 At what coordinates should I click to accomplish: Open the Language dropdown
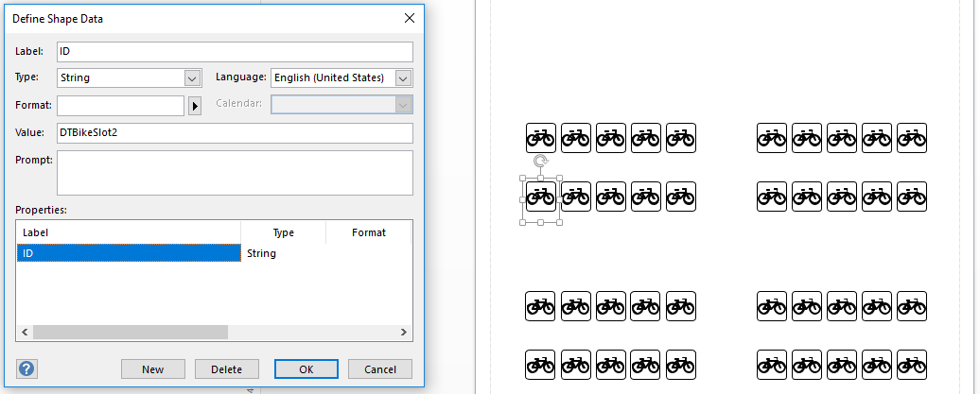pyautogui.click(x=341, y=78)
